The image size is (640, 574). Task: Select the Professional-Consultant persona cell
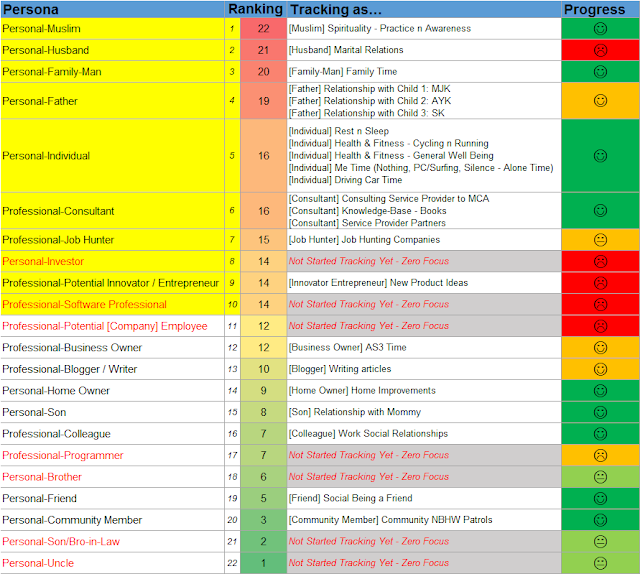coord(112,211)
